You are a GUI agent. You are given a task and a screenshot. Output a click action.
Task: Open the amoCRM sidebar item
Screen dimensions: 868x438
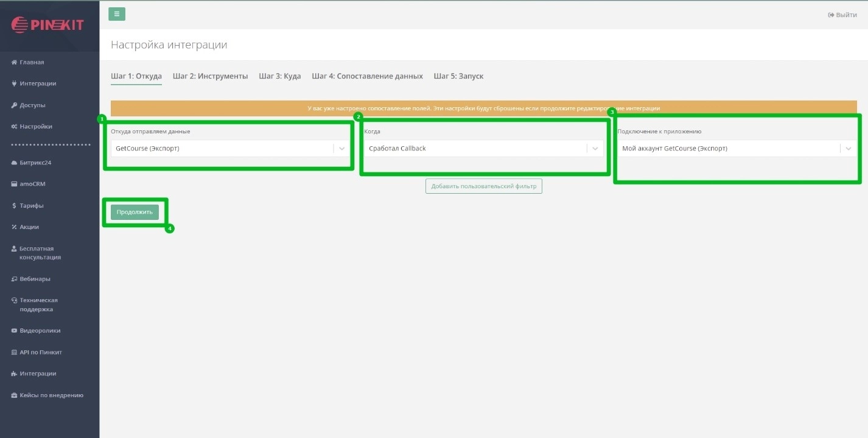tap(32, 184)
